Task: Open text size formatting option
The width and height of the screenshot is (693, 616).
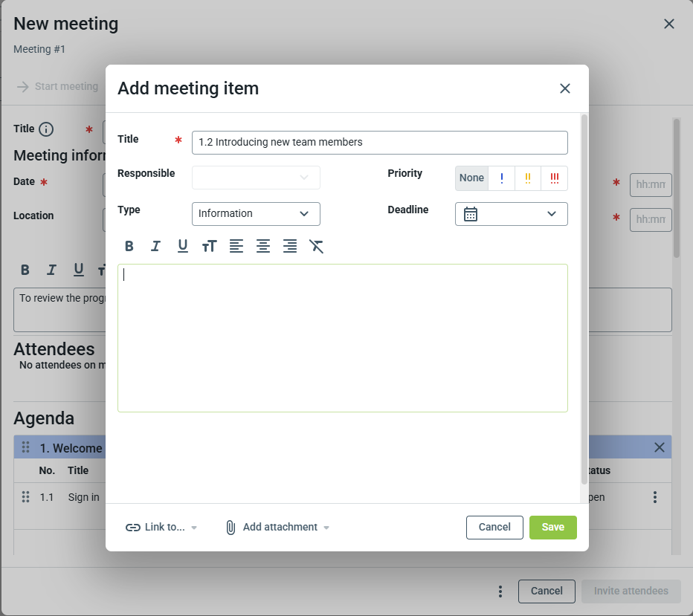Action: (209, 247)
